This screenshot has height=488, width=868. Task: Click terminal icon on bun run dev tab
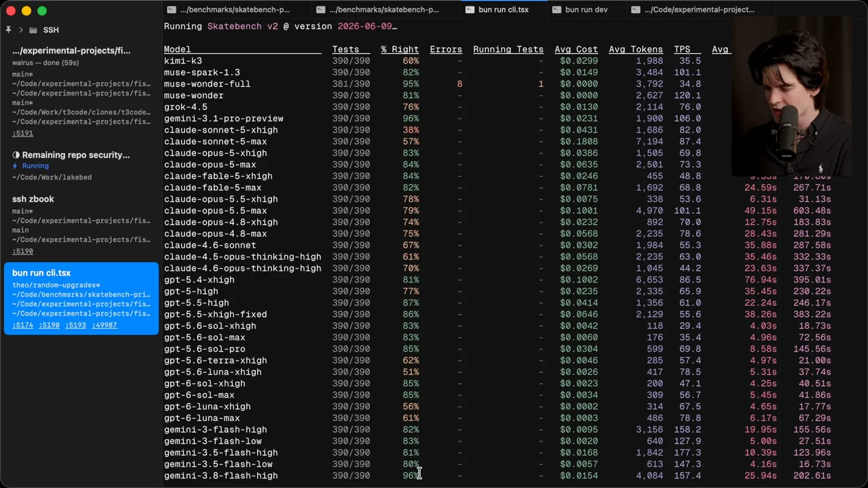pos(557,10)
